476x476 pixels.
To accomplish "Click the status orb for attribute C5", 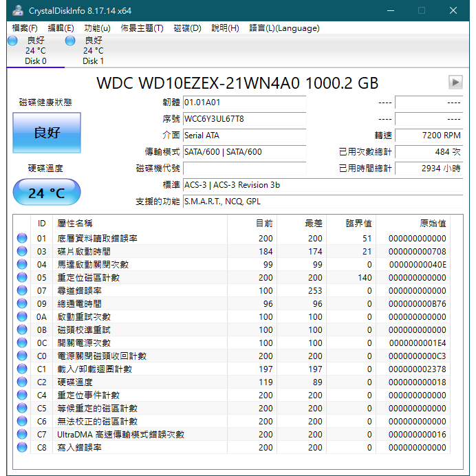I will coord(22,408).
